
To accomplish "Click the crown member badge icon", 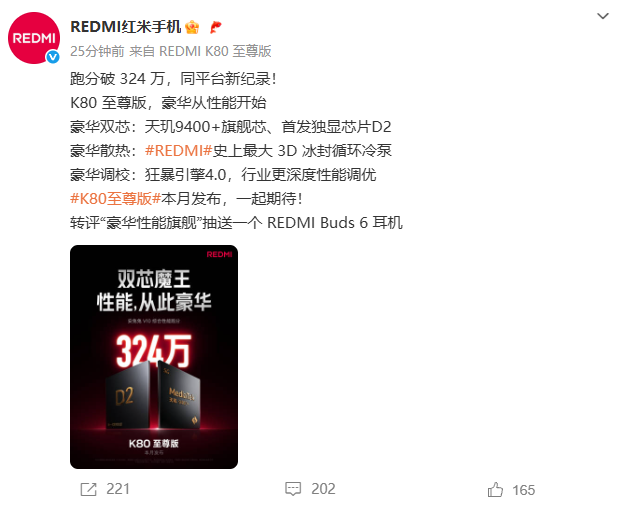I will pos(193,27).
